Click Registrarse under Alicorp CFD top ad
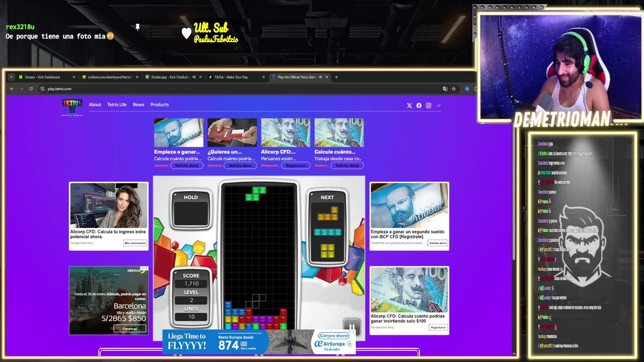 295,165
